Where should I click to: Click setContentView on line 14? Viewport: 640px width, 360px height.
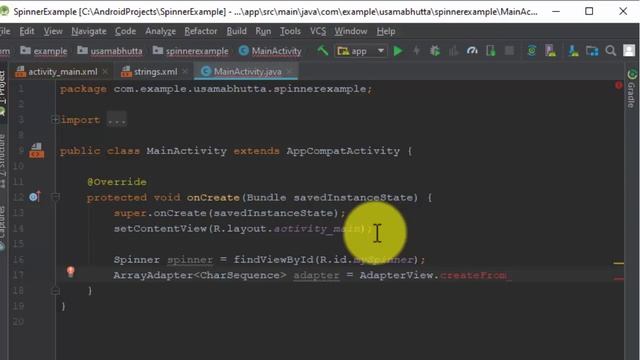point(160,229)
